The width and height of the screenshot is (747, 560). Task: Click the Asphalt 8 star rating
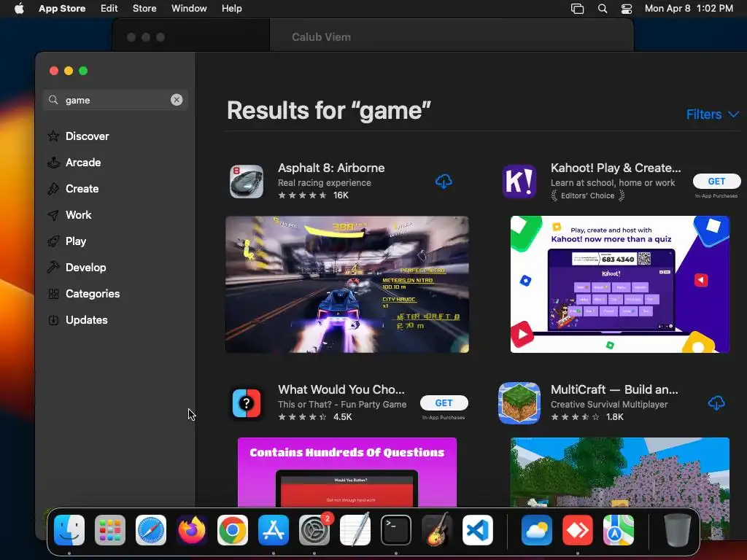(x=303, y=195)
